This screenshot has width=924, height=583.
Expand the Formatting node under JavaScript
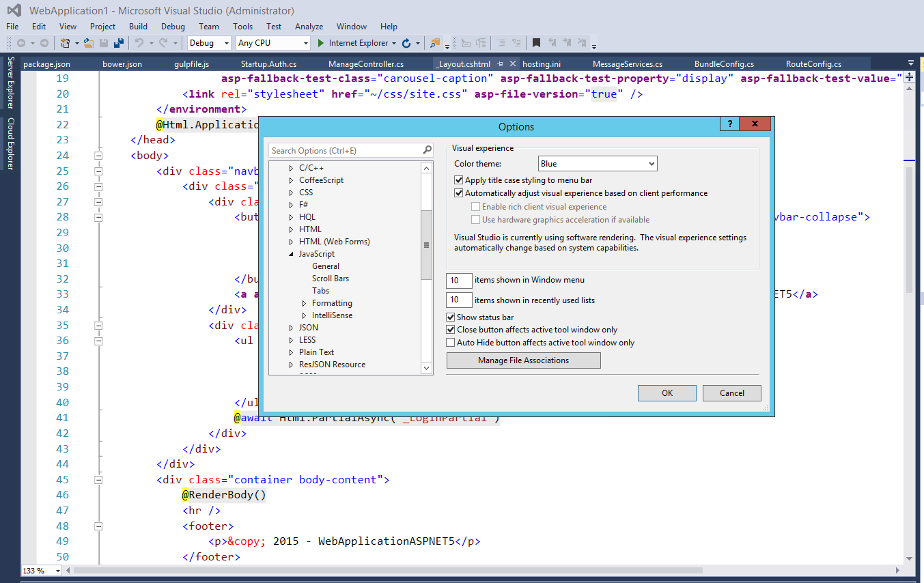(305, 303)
